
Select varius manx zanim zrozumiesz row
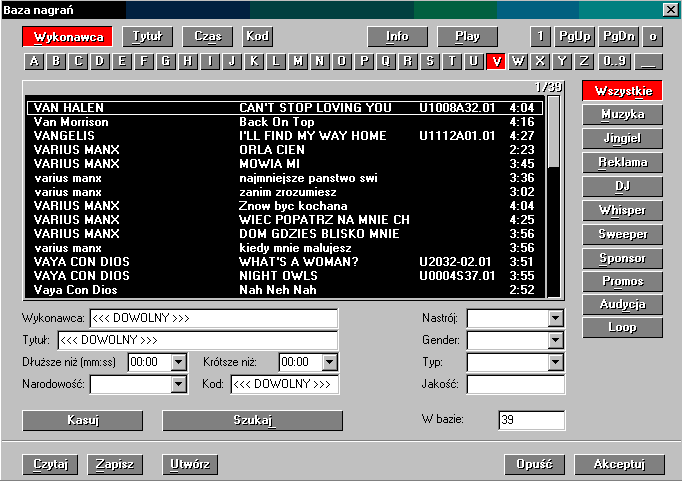coord(285,192)
